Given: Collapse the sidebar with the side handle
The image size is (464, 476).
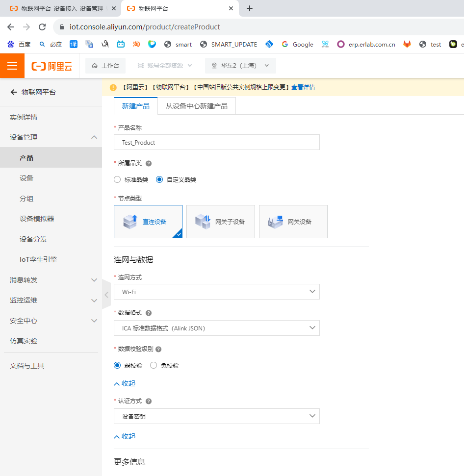Looking at the screenshot, I should click(106, 295).
